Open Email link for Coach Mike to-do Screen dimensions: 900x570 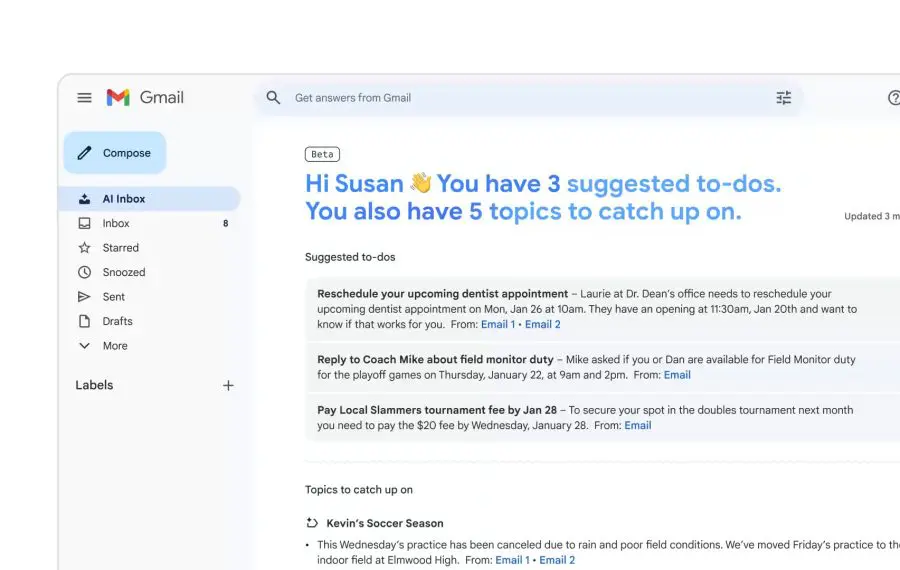coord(677,375)
